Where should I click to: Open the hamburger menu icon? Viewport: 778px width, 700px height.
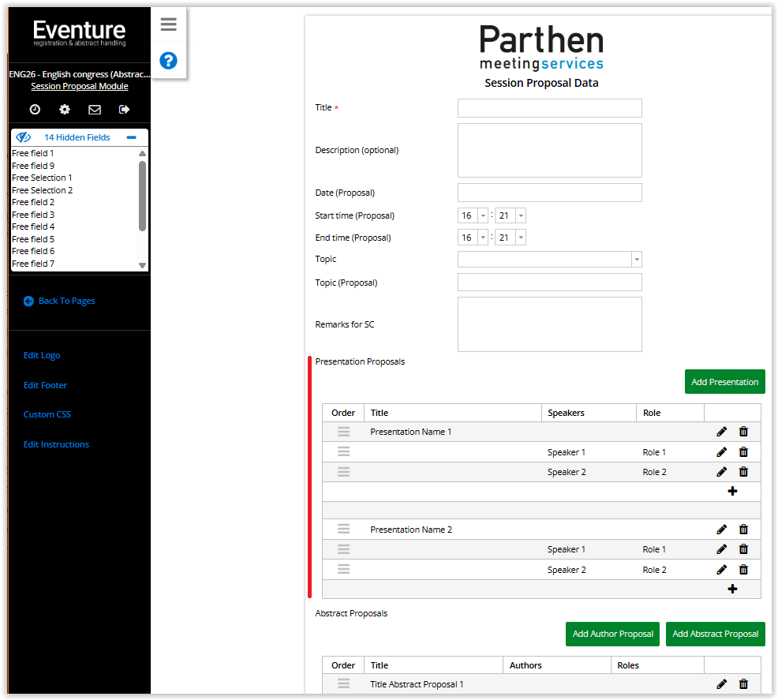point(168,24)
